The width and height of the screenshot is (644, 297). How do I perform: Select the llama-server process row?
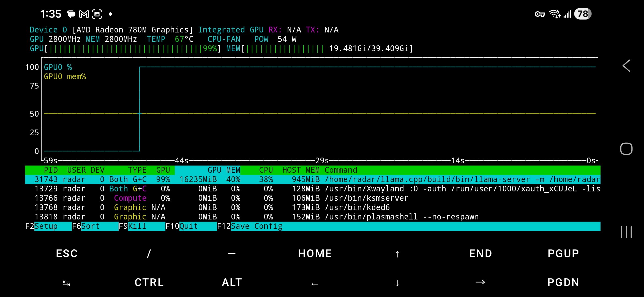click(x=312, y=180)
